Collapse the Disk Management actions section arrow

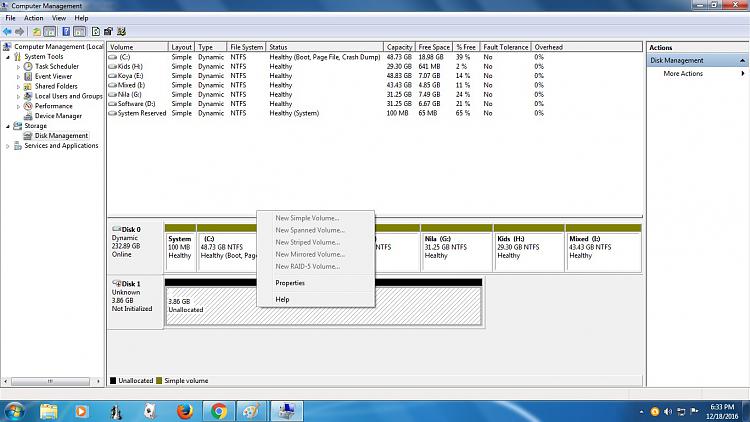click(742, 60)
